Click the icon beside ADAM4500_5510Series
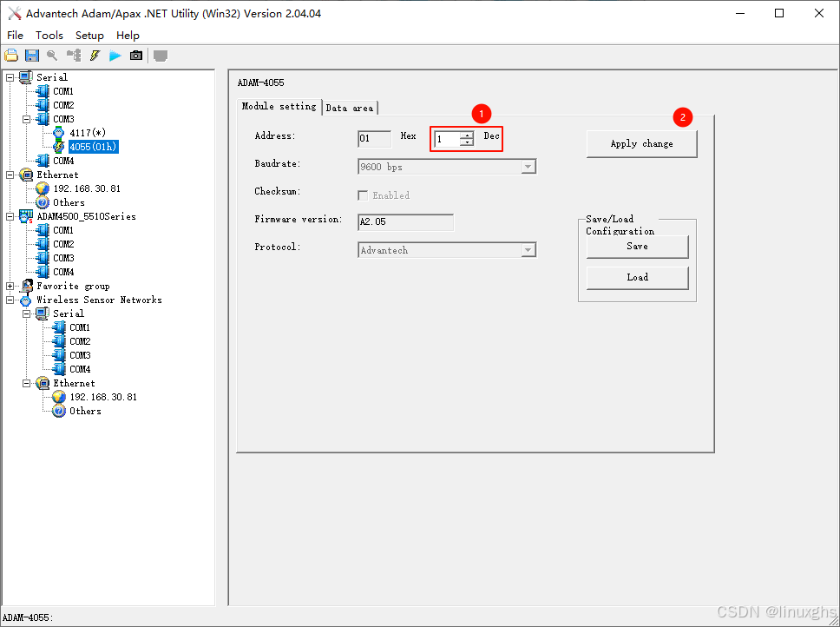The height and width of the screenshot is (627, 840). pyautogui.click(x=26, y=216)
